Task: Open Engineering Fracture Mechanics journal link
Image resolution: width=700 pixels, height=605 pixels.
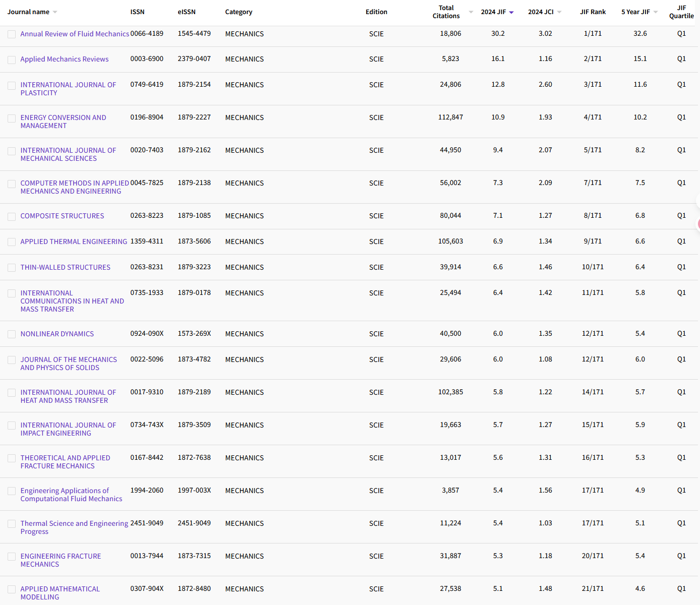Action: [x=61, y=560]
